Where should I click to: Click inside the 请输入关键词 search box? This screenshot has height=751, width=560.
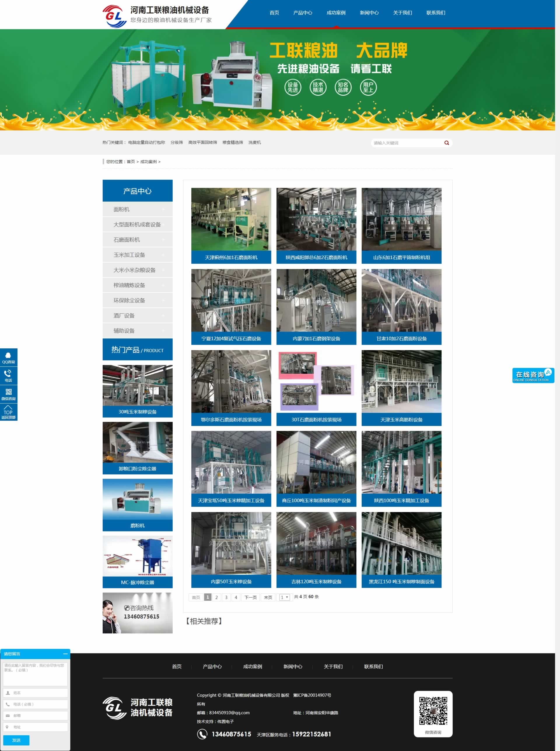pos(403,142)
